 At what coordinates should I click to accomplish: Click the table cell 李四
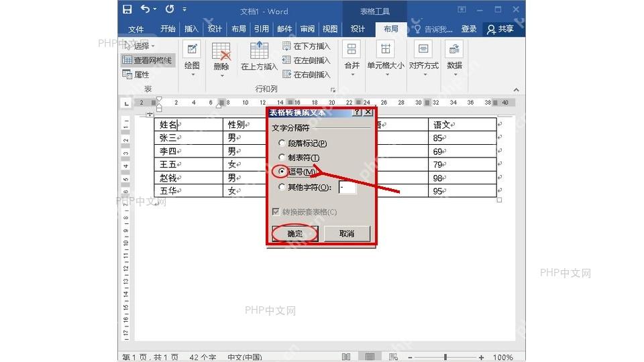pyautogui.click(x=188, y=151)
